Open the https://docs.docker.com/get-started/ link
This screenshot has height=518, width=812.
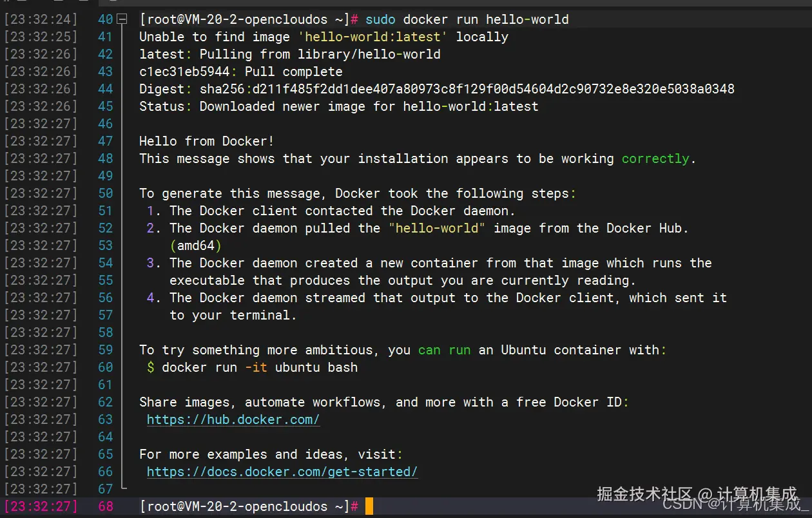(282, 472)
